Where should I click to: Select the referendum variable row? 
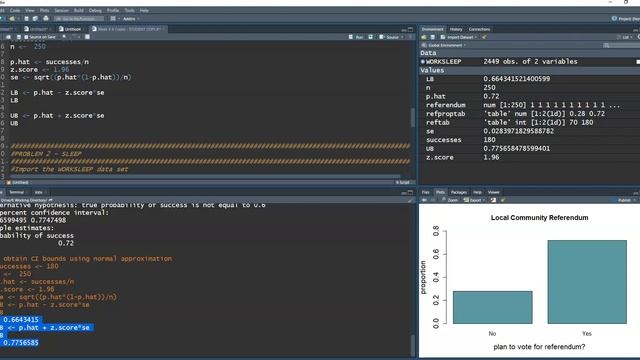(x=529, y=105)
